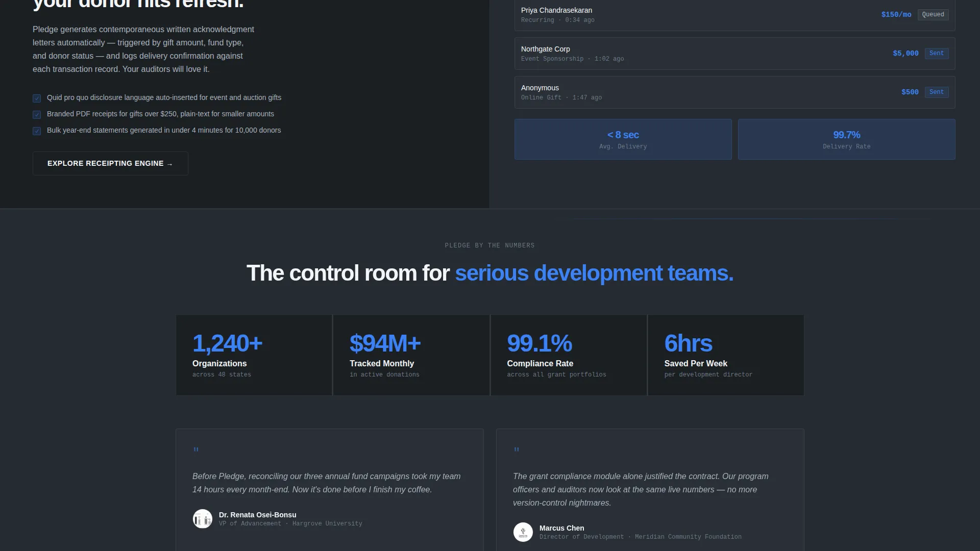Click Dr. Renata Osei-Bonsu's avatar
This screenshot has height=551, width=980.
click(203, 519)
